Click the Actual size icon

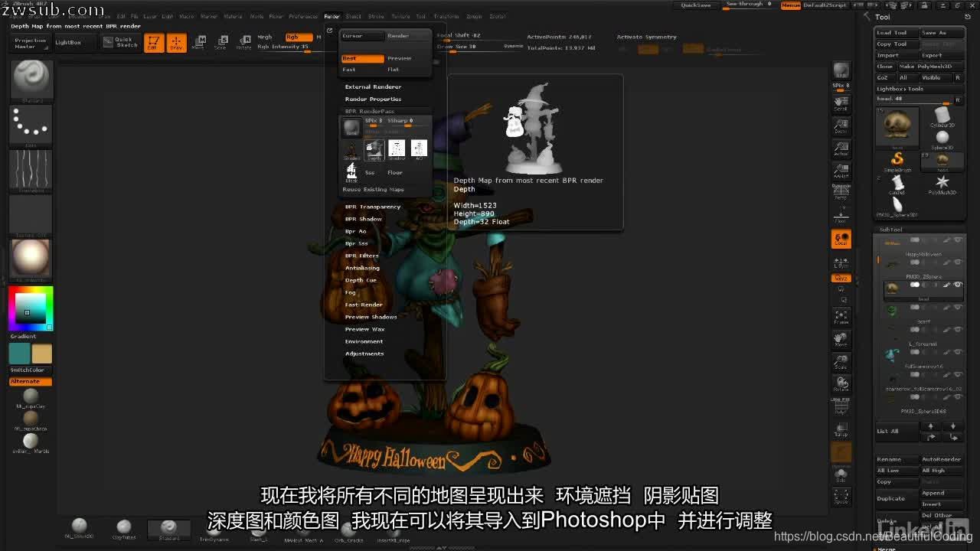coord(841,148)
